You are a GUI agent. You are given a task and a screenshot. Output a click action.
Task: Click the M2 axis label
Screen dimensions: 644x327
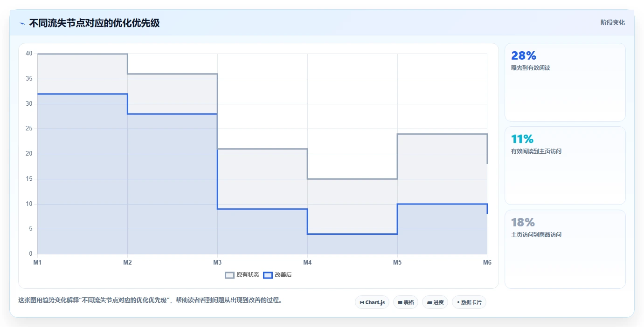[127, 262]
